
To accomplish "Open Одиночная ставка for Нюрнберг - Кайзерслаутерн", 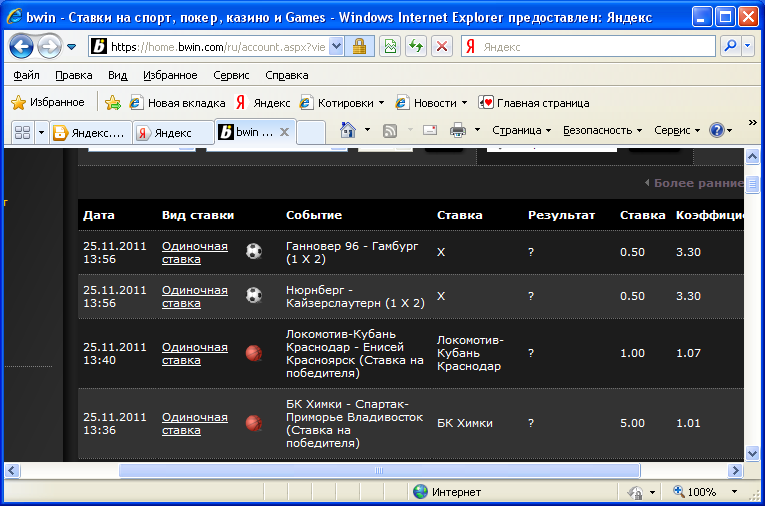I will [x=195, y=296].
